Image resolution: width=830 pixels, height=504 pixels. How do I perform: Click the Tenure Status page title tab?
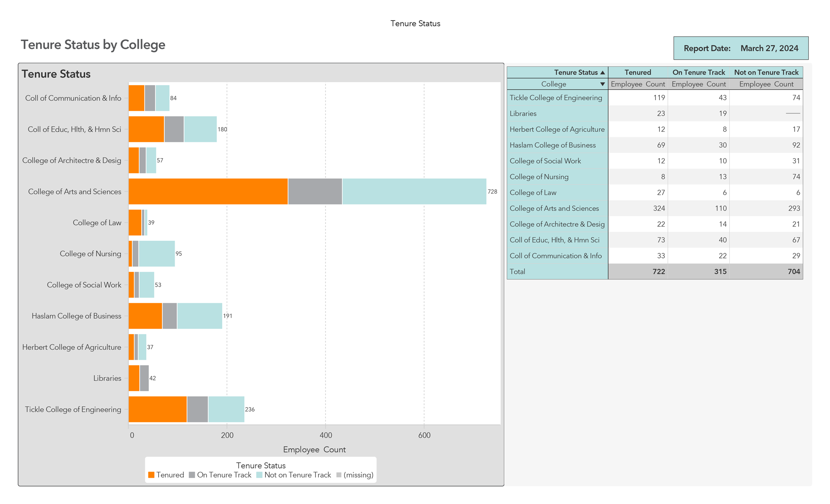[415, 24]
